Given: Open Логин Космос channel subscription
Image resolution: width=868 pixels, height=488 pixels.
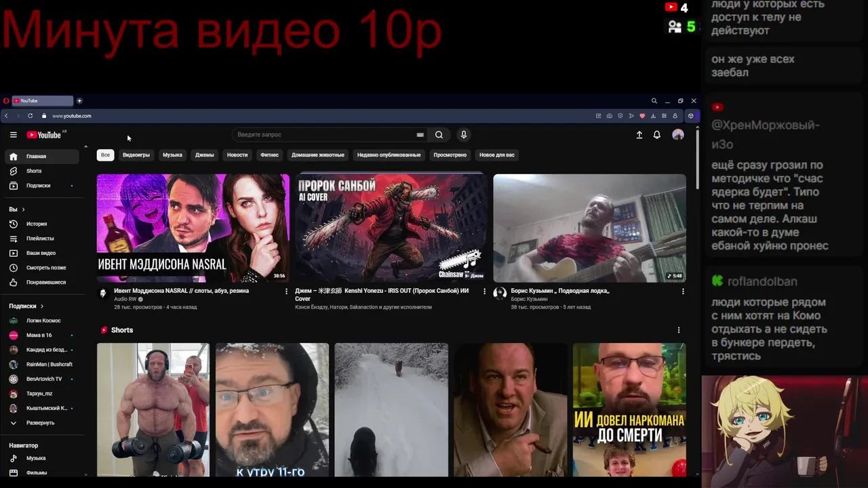Looking at the screenshot, I should [x=42, y=321].
